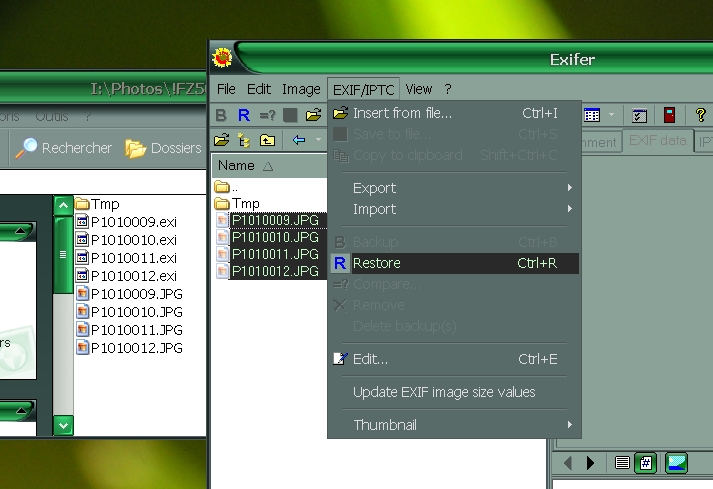Click the blue Restore toolbar icon

point(244,115)
